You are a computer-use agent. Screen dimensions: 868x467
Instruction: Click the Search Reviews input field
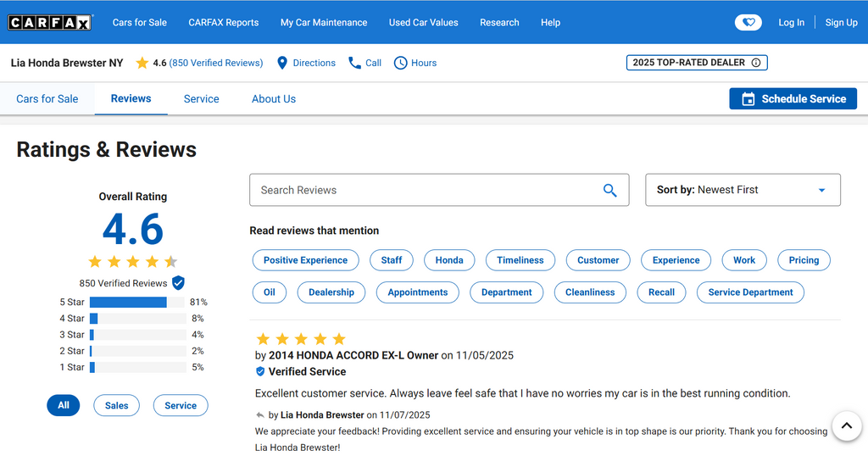coord(424,190)
